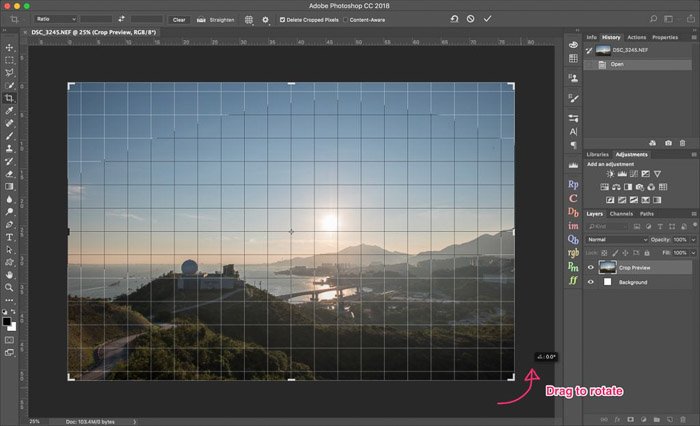Viewport: 700px width, 426px height.
Task: Open the Normal blend mode dropdown
Action: (613, 240)
